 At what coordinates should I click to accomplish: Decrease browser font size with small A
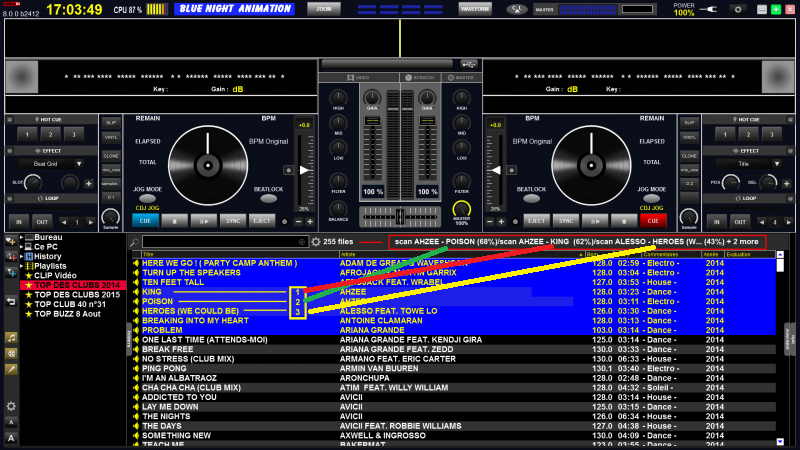coord(11,422)
